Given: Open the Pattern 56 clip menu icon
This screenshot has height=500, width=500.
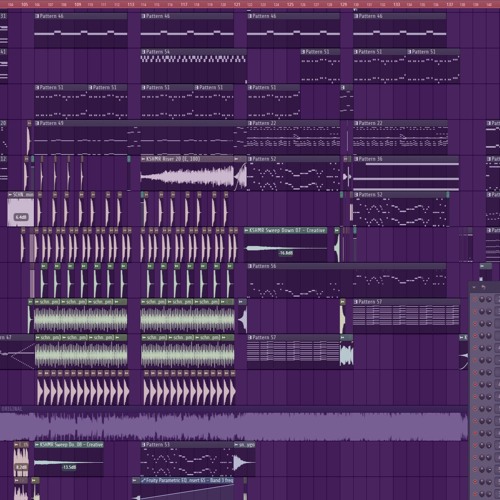Looking at the screenshot, I should click(x=250, y=266).
